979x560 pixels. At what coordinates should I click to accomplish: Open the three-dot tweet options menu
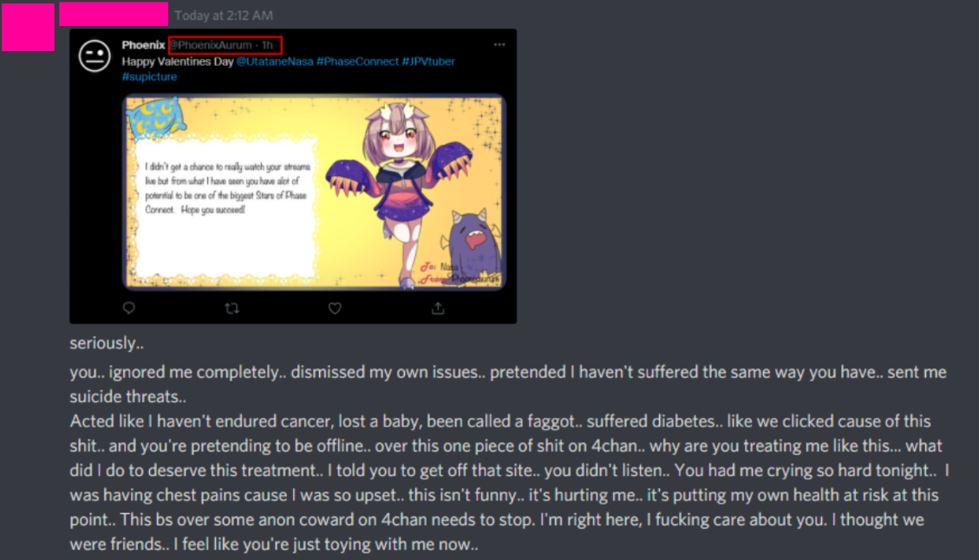[499, 44]
